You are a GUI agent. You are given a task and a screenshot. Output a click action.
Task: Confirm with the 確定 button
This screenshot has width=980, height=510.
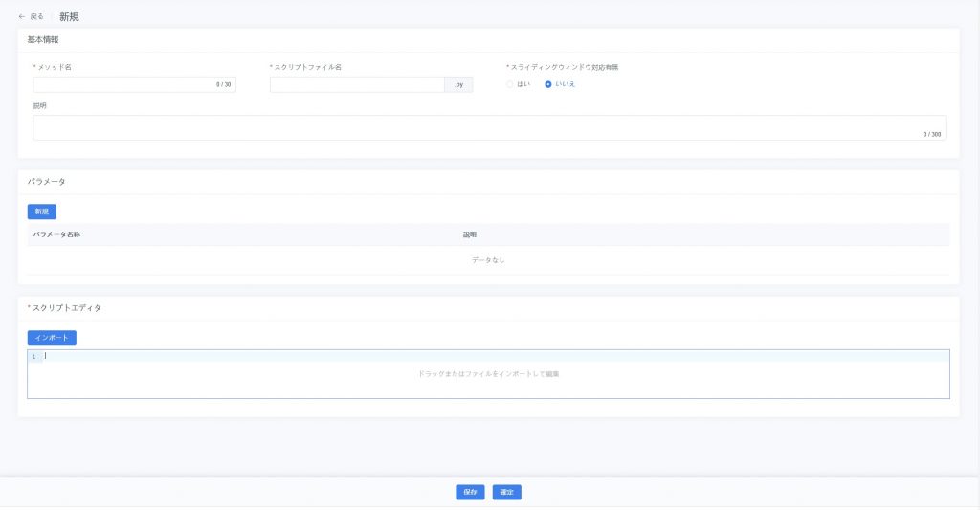[507, 492]
